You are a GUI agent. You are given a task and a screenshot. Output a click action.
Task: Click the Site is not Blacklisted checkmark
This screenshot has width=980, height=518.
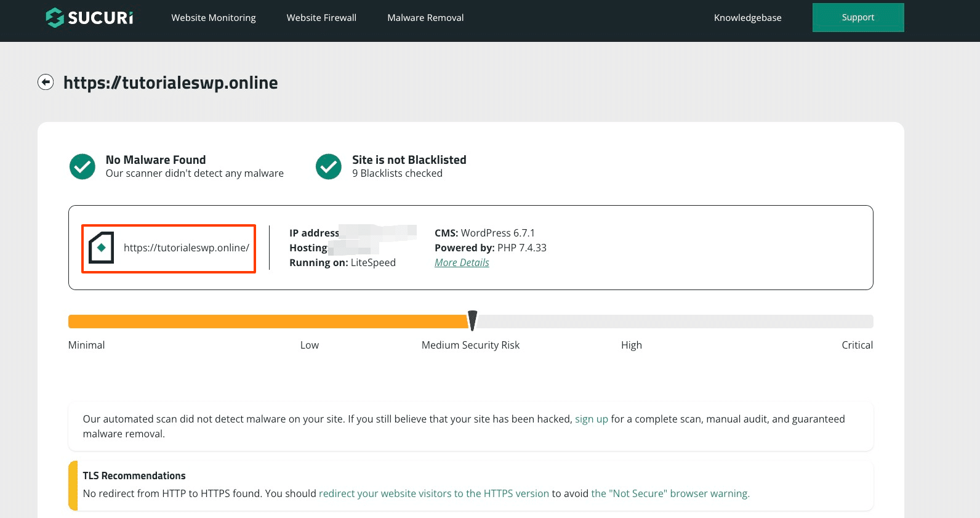(329, 166)
